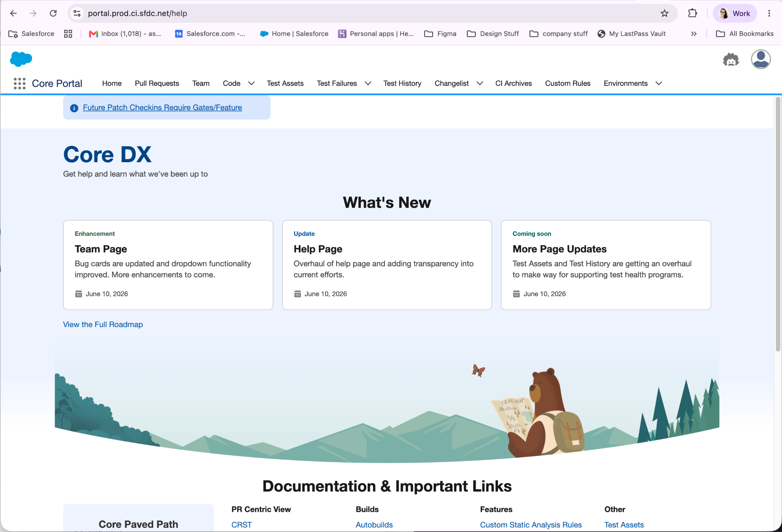Open the Salesforce bookmarks folder
This screenshot has height=532, width=782.
(x=31, y=34)
